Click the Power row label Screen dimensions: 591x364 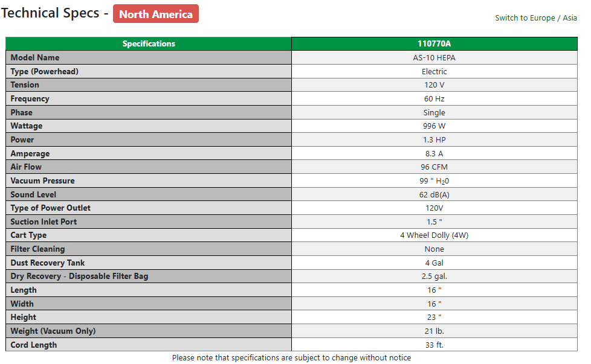(22, 139)
